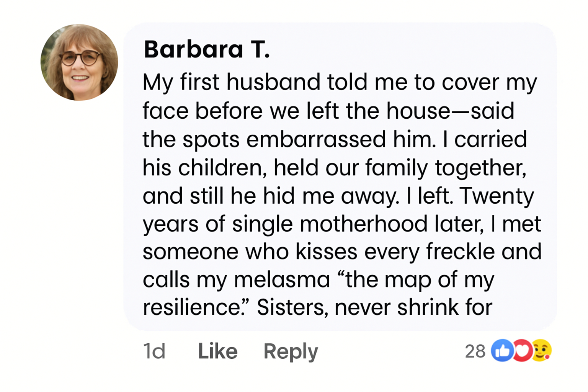Click the blue thumbs-up reaction icon
This screenshot has width=588, height=392.
tap(502, 350)
